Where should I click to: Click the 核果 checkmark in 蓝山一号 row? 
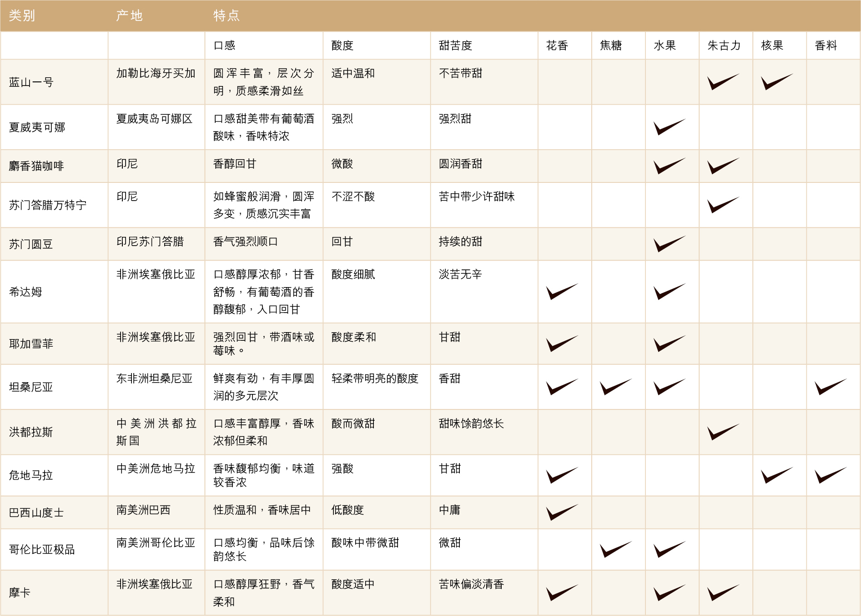[777, 82]
